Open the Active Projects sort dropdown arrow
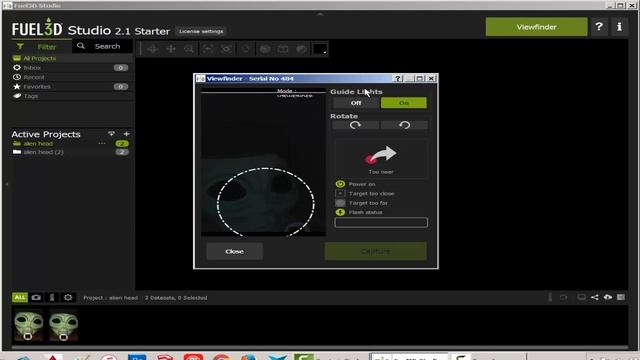 (x=111, y=134)
